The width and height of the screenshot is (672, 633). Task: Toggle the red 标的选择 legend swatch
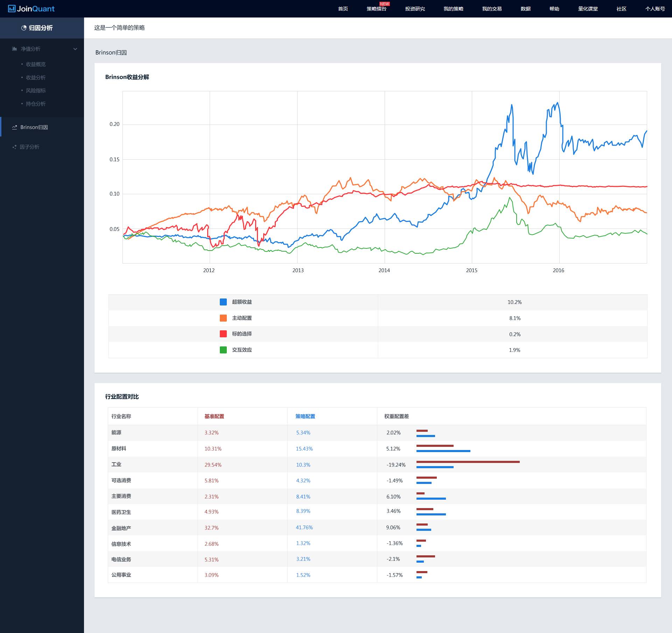click(223, 334)
